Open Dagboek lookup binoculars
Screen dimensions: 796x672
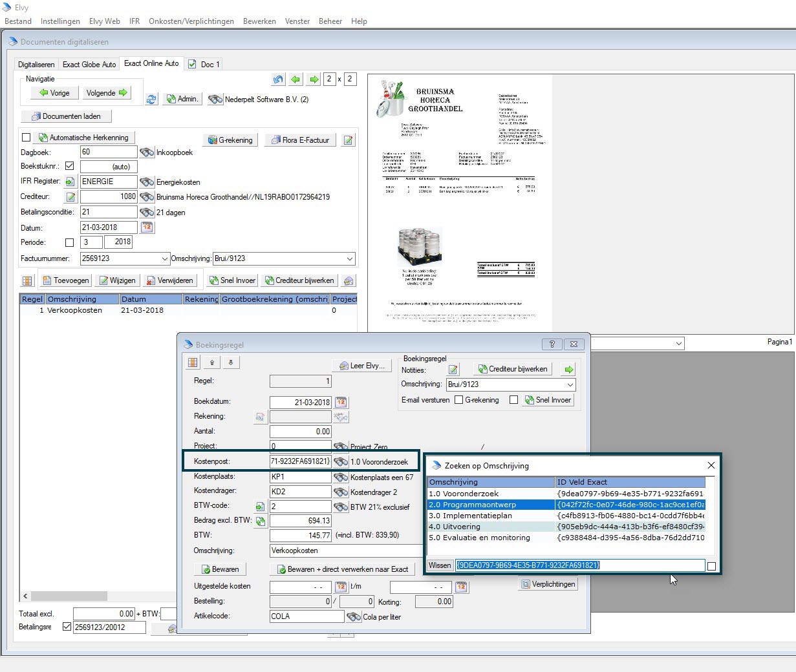click(x=147, y=152)
